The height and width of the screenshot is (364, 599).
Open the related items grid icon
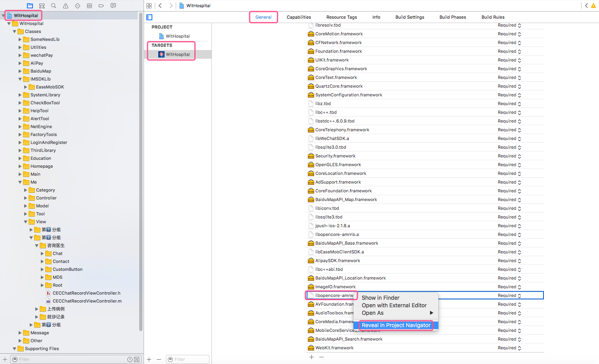(149, 6)
